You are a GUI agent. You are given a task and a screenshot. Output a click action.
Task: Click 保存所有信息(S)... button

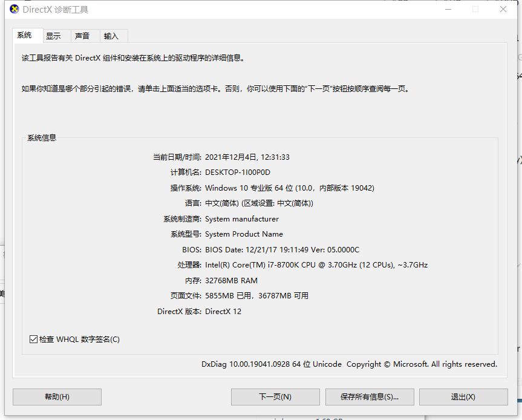[370, 396]
